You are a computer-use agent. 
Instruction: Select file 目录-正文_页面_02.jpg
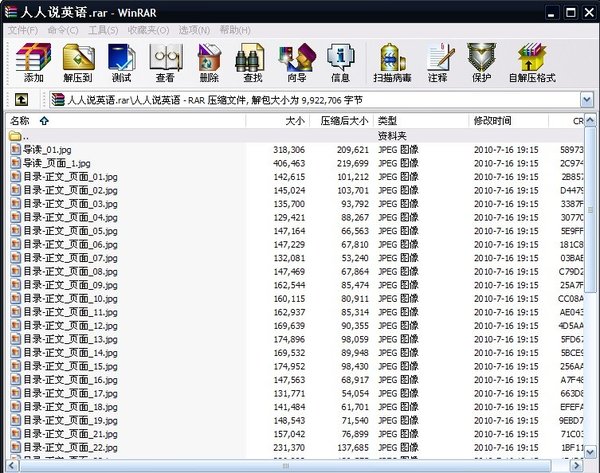click(x=70, y=190)
